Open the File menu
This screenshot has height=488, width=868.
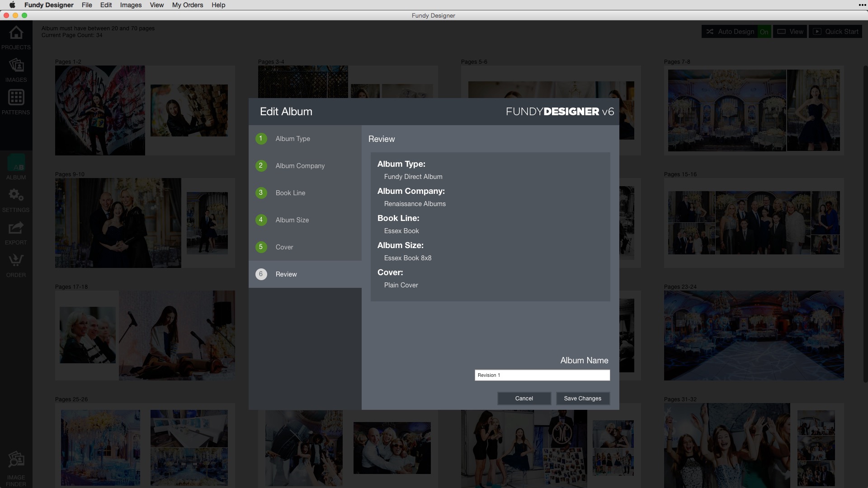coord(87,5)
